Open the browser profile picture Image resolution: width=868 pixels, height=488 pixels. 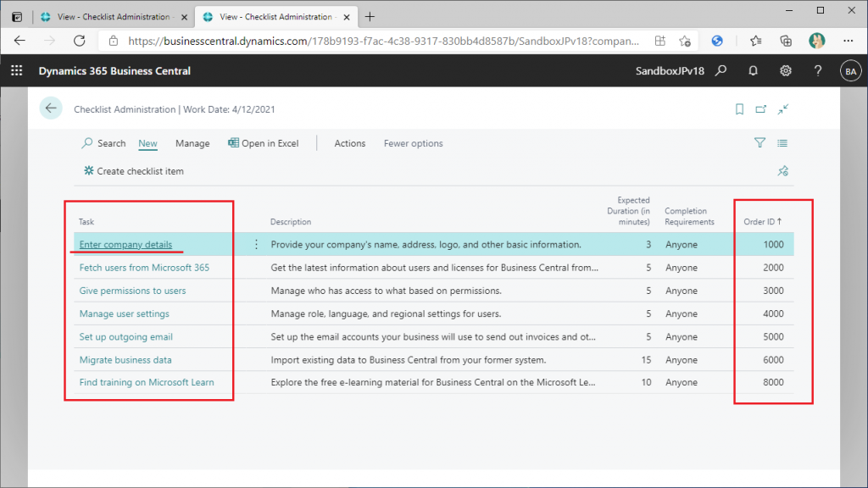tap(816, 41)
